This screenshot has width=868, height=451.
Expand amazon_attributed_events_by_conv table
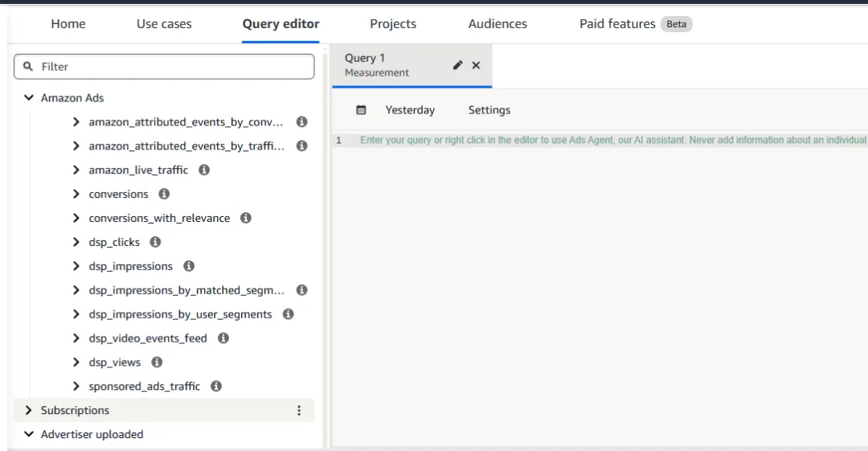[x=76, y=122]
